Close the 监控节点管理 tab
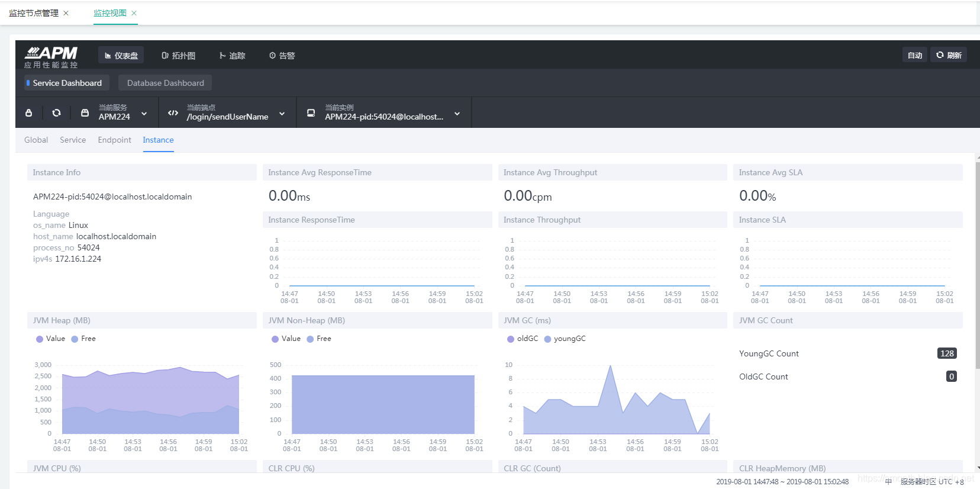This screenshot has height=489, width=980. 66,13
